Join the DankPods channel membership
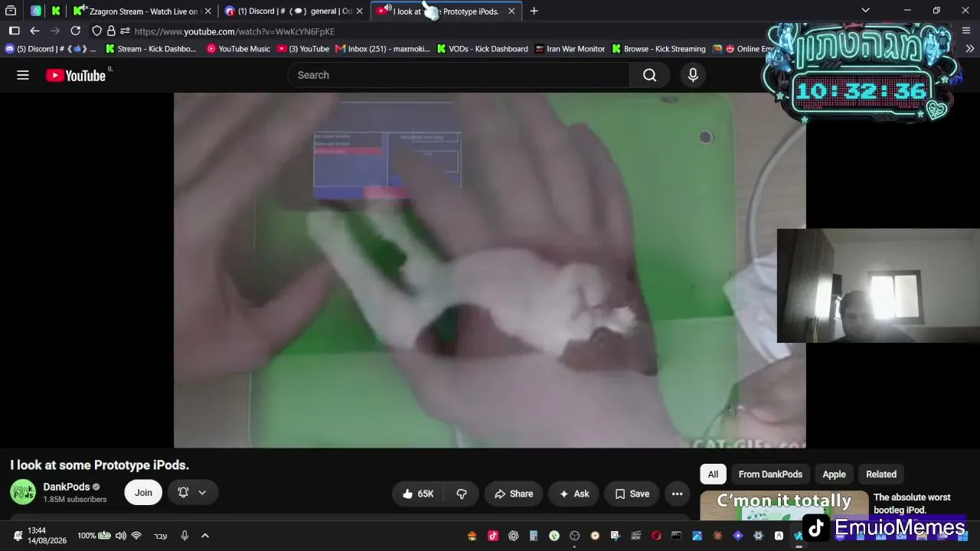Screen dimensions: 980x551 [x=143, y=493]
